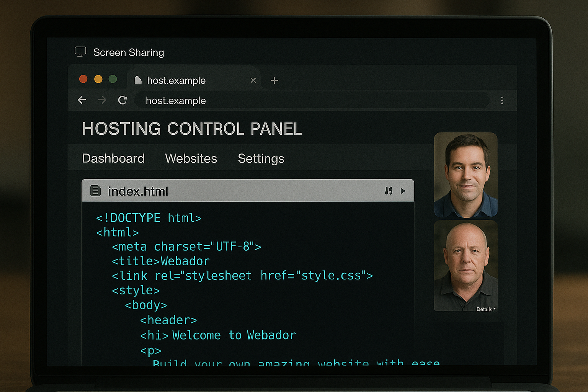Select the bald participant video thumbnail

[x=465, y=265]
